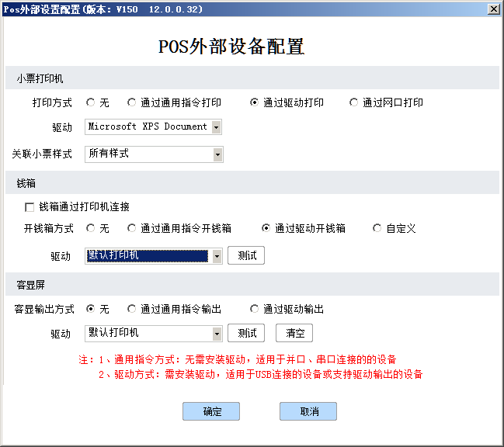This screenshot has height=447, width=504.
Task: Select 无 radio for 客显输出方式
Action: point(91,309)
